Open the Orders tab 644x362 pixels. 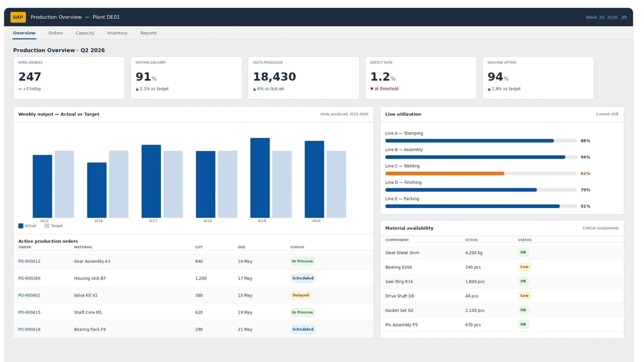click(55, 33)
